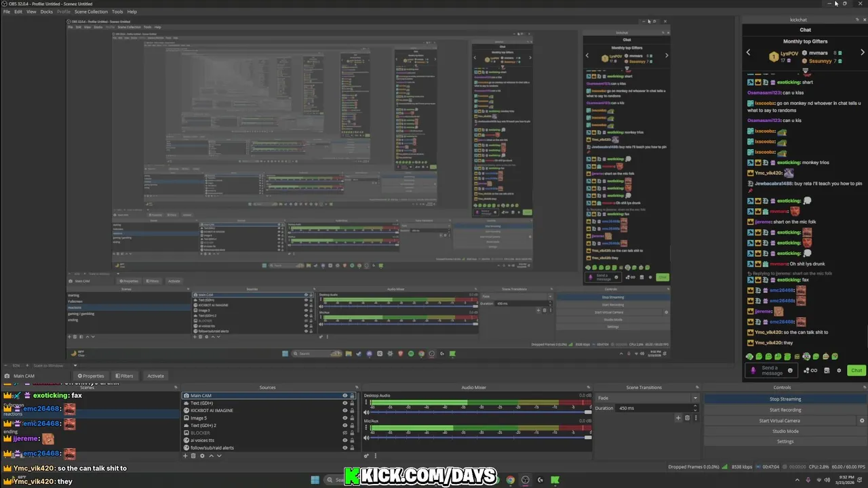Increase transition duration stepper arrow
Viewport: 868px width, 488px height.
(x=695, y=407)
